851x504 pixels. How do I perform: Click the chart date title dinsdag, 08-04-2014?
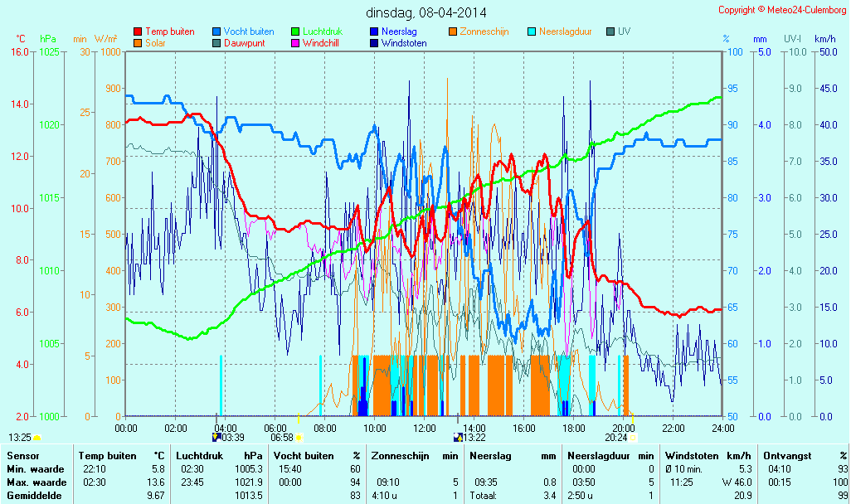pyautogui.click(x=426, y=12)
